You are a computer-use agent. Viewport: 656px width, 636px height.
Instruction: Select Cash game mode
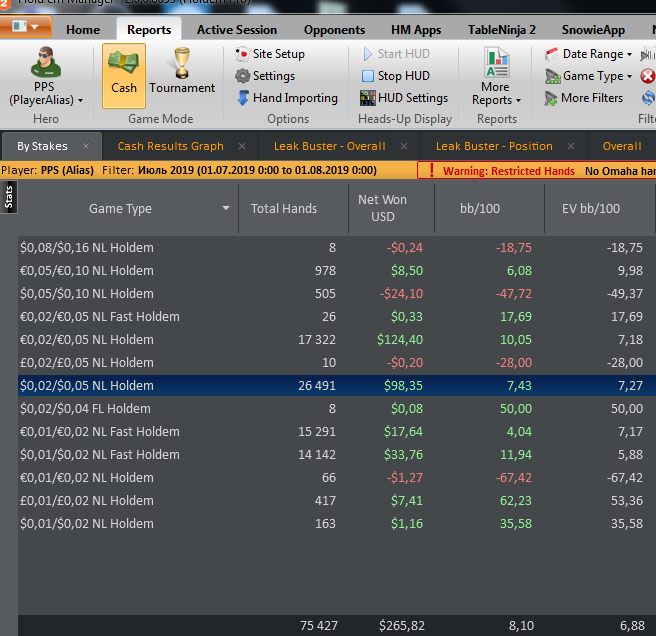pos(124,76)
